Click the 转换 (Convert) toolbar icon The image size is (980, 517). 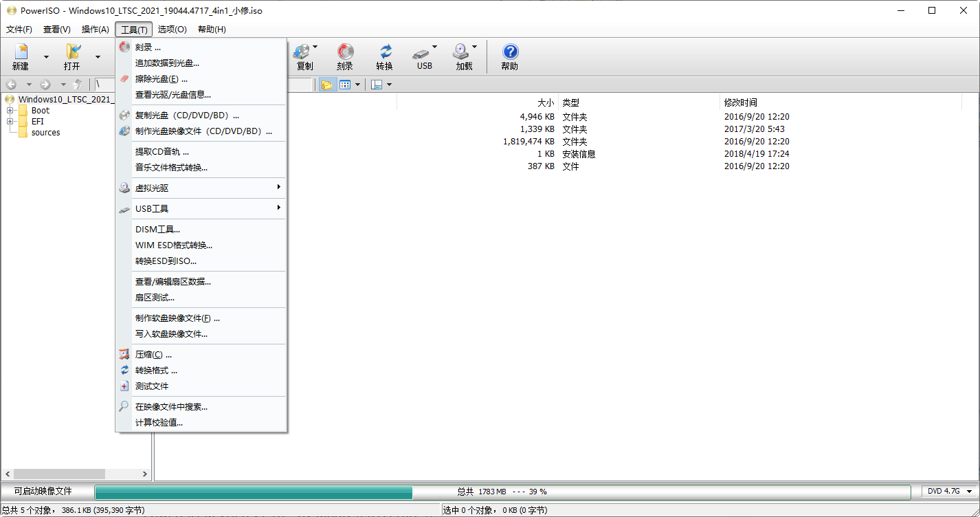coord(384,55)
